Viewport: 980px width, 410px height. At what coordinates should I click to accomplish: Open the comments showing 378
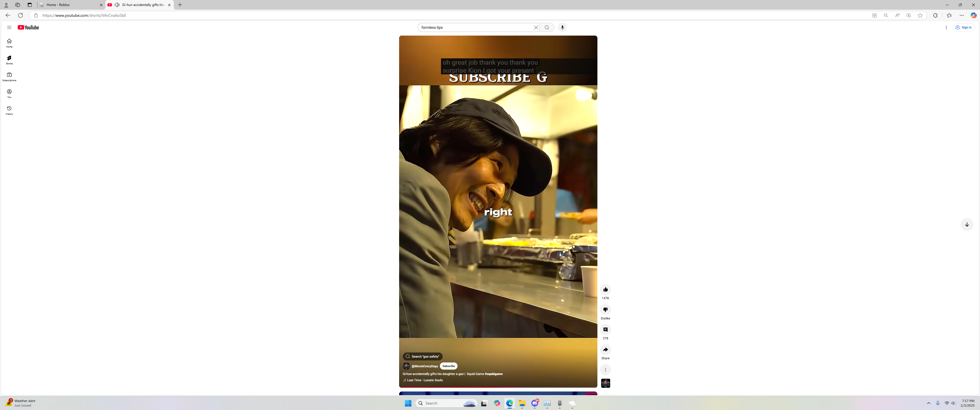pyautogui.click(x=605, y=330)
